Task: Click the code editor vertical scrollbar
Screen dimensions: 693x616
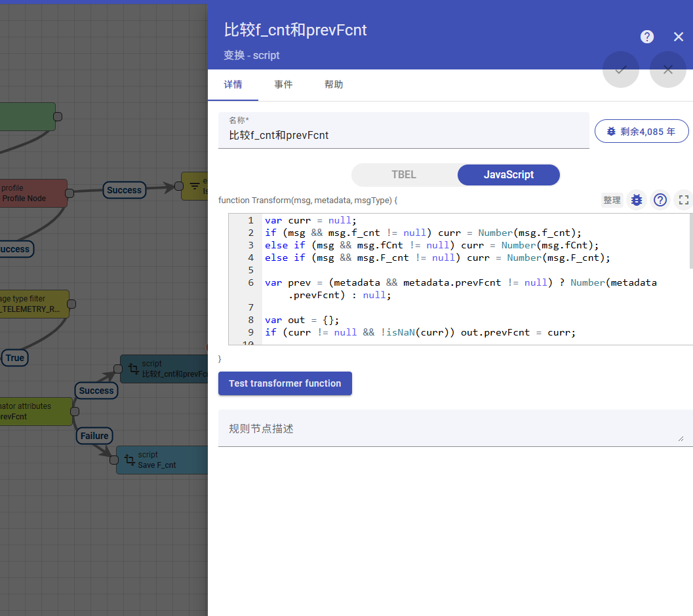Action: [691, 241]
